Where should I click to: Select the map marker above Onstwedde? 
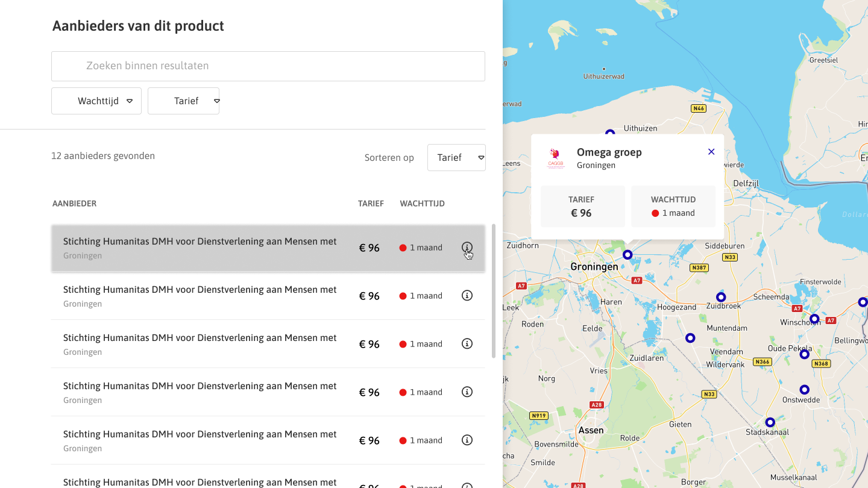(804, 390)
